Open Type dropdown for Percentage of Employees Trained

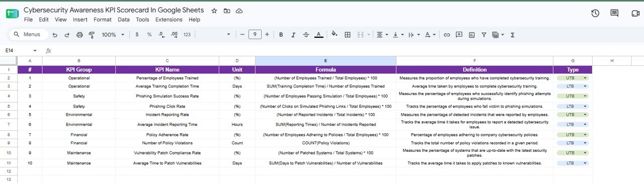(x=573, y=78)
